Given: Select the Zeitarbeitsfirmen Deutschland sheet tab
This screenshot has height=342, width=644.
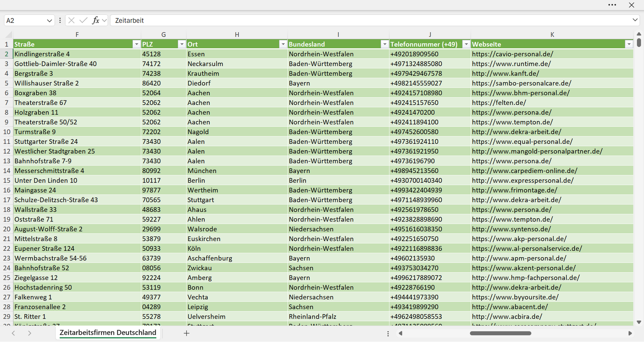Looking at the screenshot, I should 108,333.
